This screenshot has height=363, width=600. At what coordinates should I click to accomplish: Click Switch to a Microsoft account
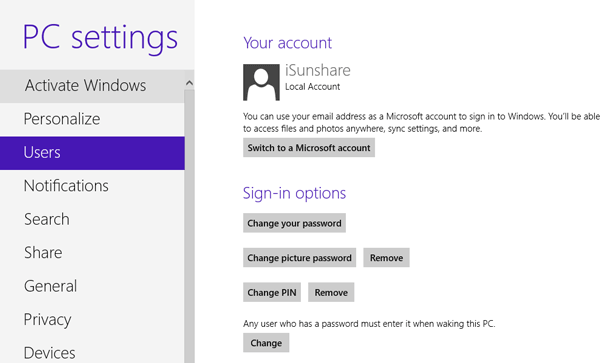tap(309, 148)
